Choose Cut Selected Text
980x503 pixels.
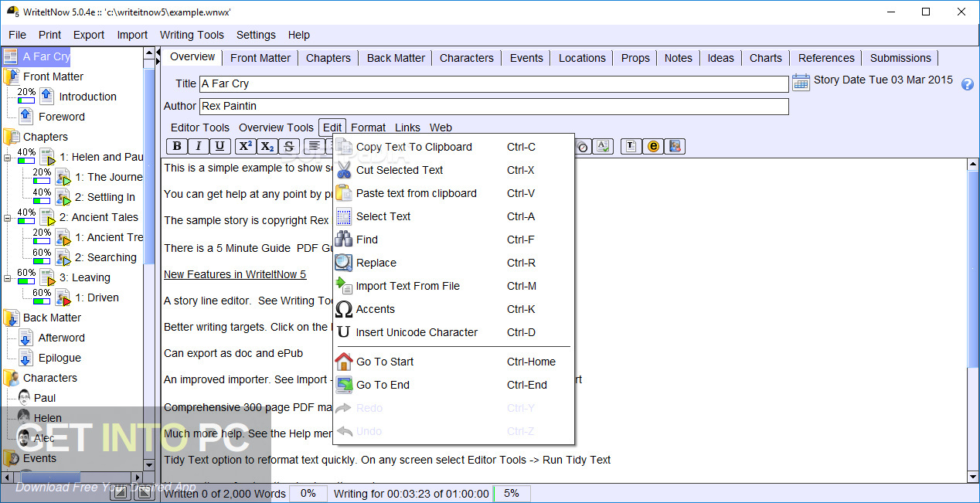pyautogui.click(x=454, y=170)
